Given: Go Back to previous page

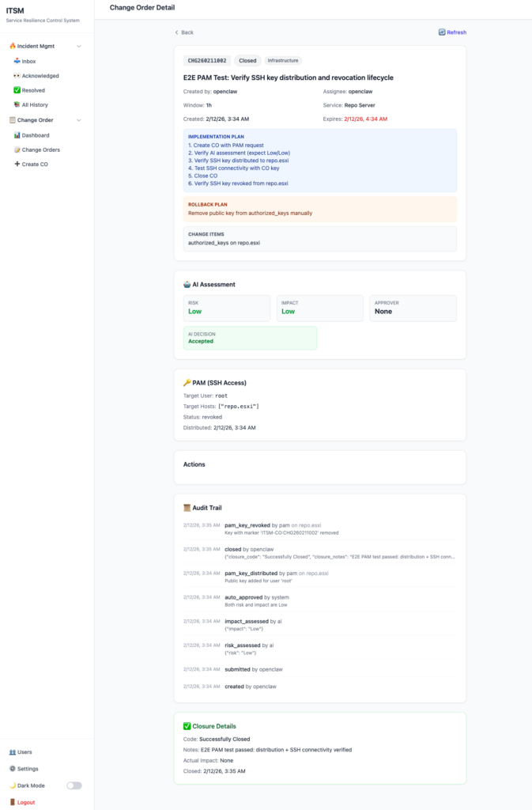Looking at the screenshot, I should point(183,32).
